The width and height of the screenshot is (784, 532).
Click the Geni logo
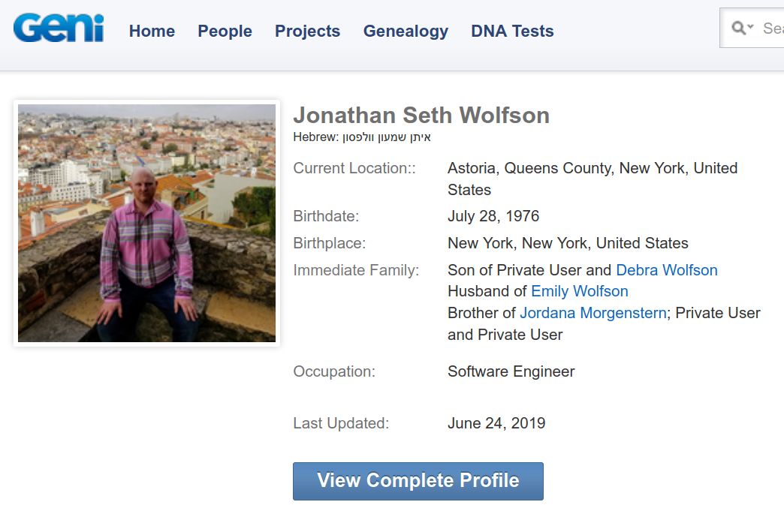coord(59,29)
